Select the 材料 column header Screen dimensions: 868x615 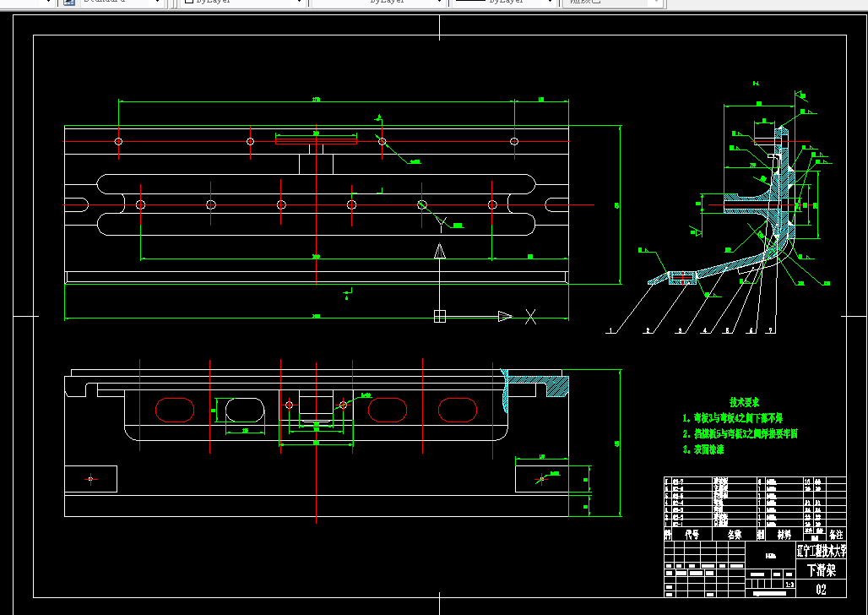tap(784, 535)
